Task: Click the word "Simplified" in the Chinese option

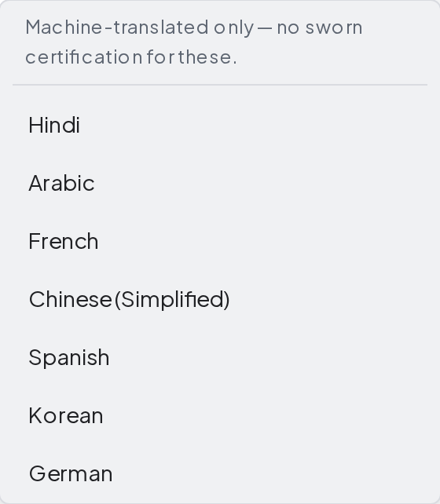Action: [x=173, y=300]
